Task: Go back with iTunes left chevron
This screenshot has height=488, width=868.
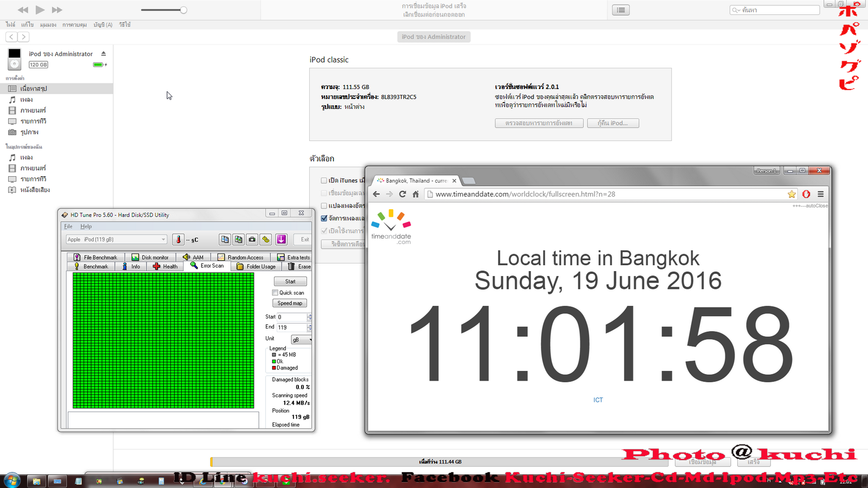Action: (11, 37)
